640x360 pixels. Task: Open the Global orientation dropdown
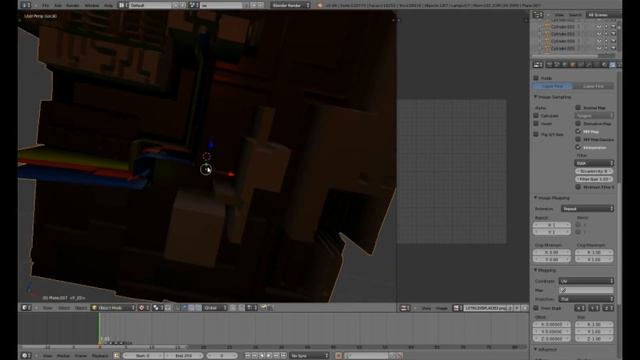214,308
